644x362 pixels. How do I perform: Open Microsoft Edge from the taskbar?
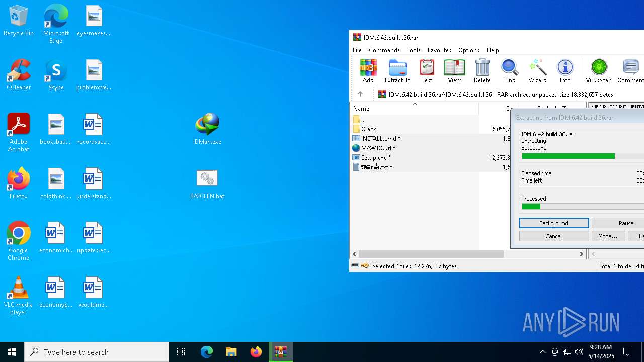207,352
